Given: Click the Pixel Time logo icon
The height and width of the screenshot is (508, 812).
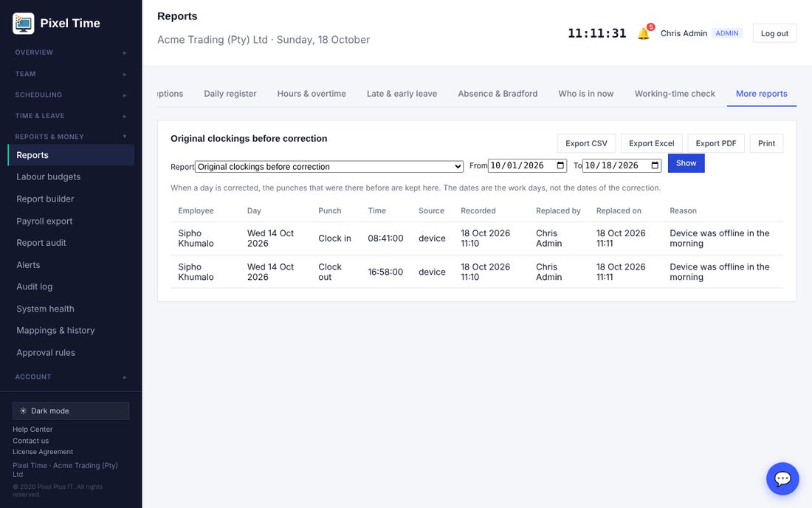Looking at the screenshot, I should click(24, 24).
